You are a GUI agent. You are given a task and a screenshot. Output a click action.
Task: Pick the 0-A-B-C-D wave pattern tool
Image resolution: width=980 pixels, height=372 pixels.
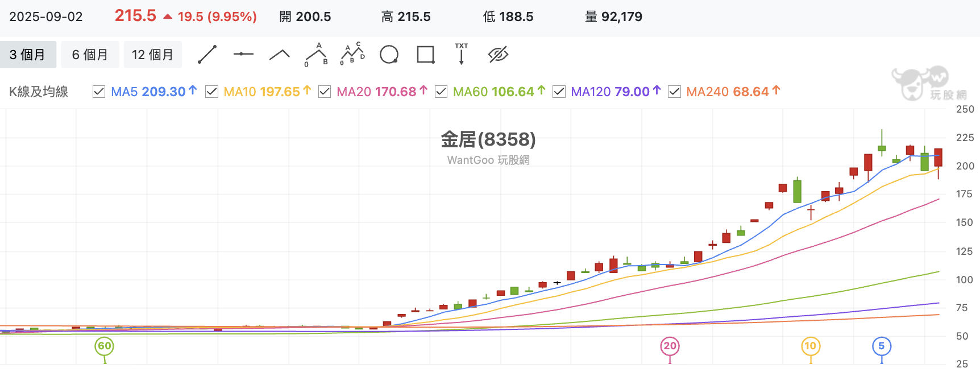pyautogui.click(x=352, y=54)
